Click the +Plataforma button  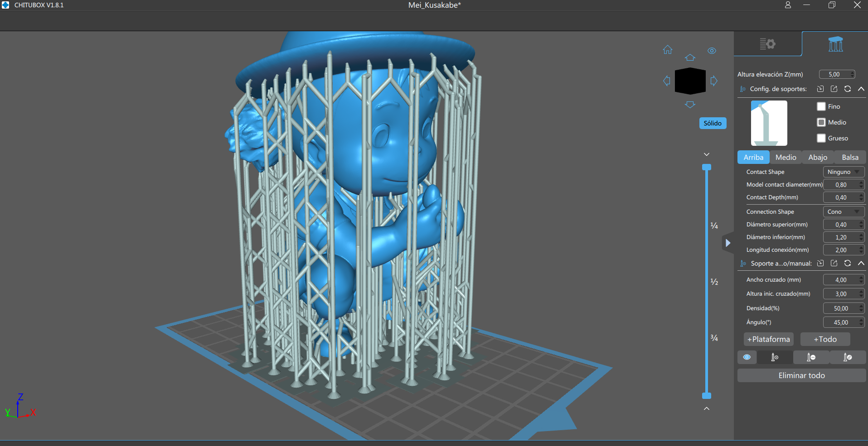[x=768, y=339]
